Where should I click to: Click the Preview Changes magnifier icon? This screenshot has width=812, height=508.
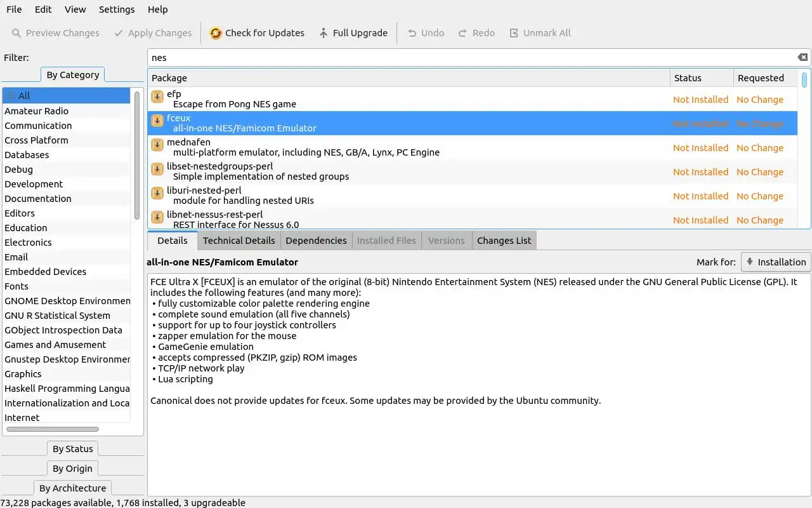click(x=16, y=33)
